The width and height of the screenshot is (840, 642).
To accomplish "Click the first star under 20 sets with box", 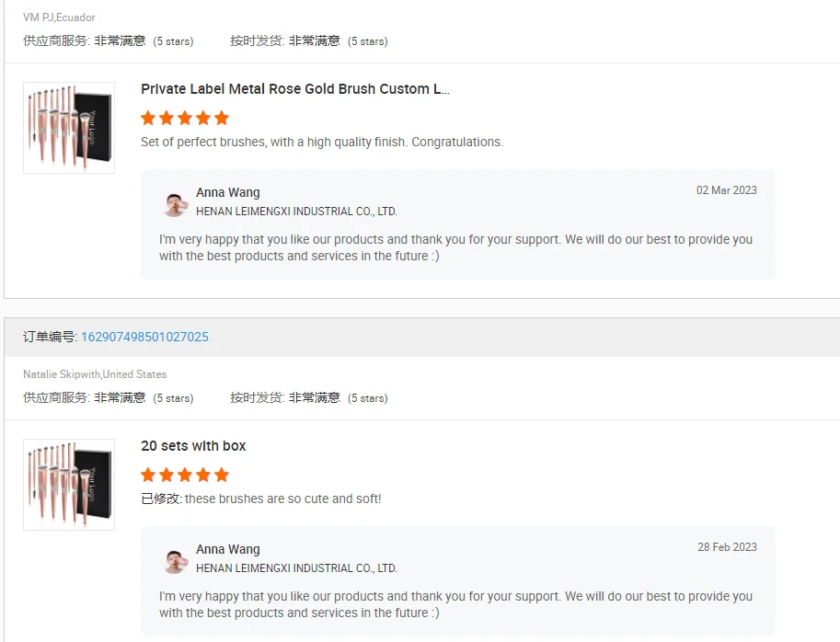I will [148, 475].
